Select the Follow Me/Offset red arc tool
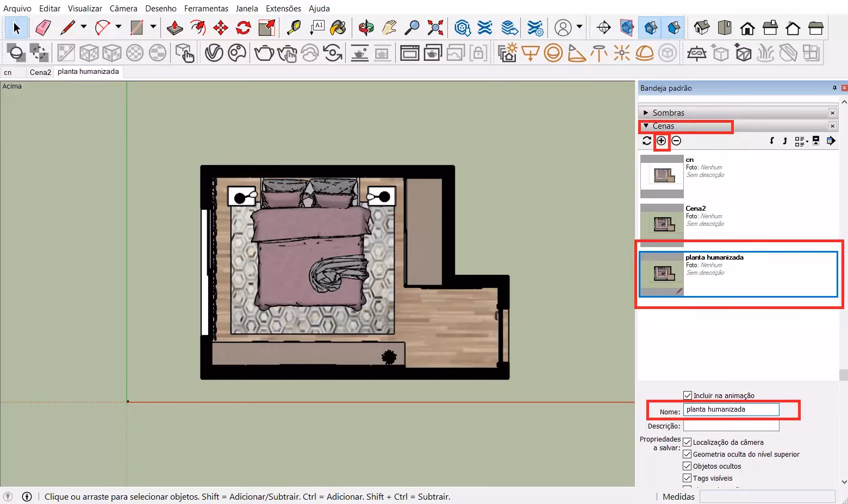848x504 pixels. [x=198, y=28]
